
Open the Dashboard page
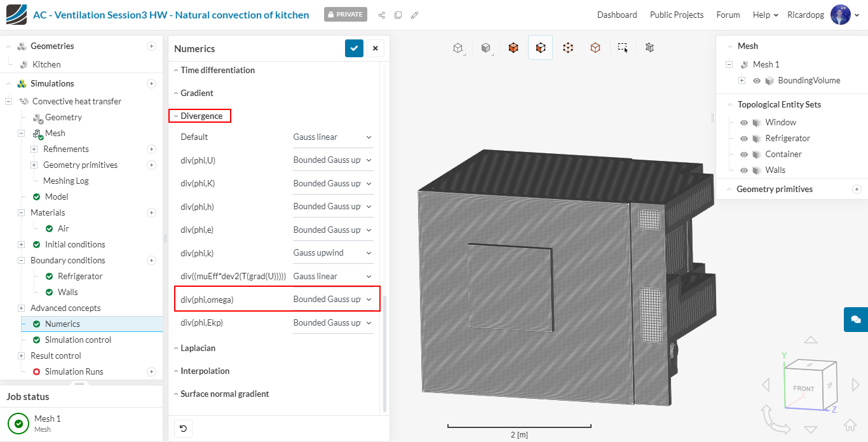coord(617,15)
